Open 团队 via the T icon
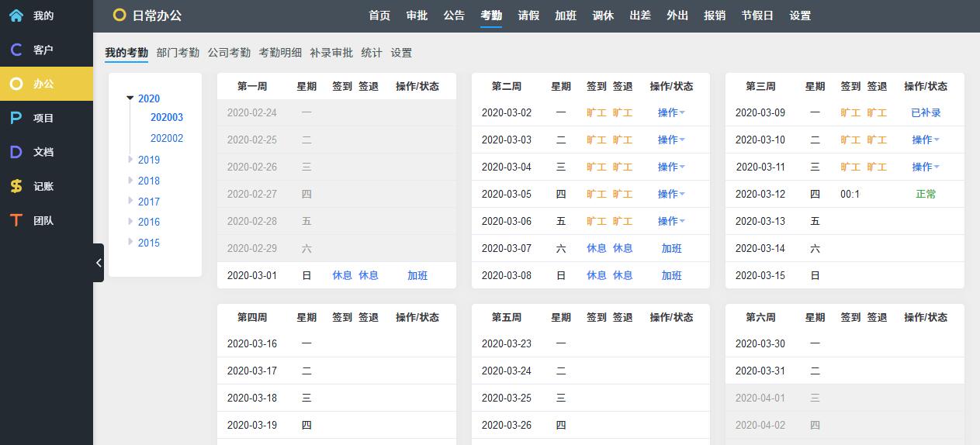Viewport: 980px width, 445px height. click(16, 220)
